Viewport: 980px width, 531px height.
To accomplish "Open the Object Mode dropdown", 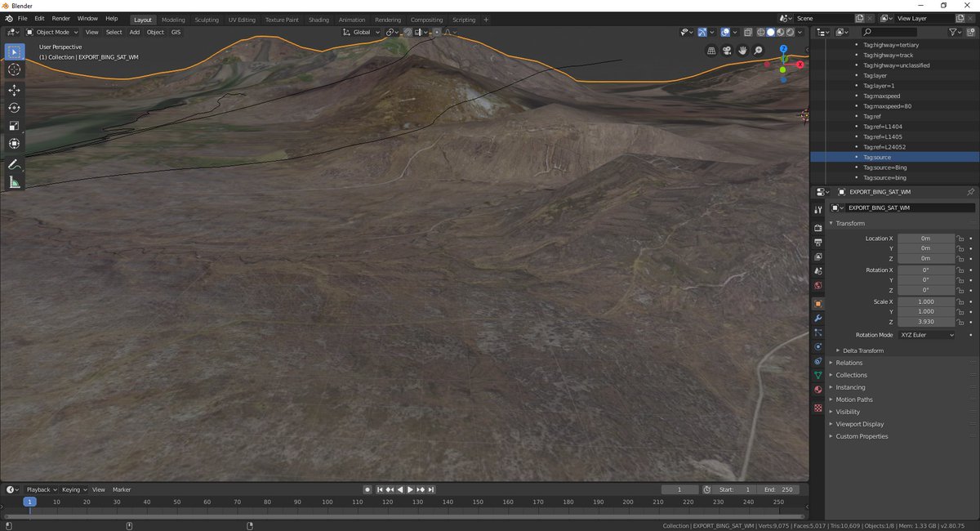I will point(52,32).
